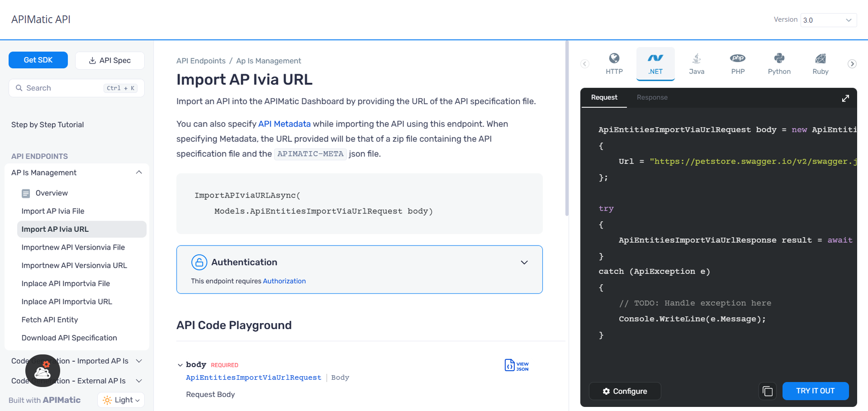This screenshot has width=868, height=411.
Task: Select Import AP Ivia URL item
Action: click(82, 229)
